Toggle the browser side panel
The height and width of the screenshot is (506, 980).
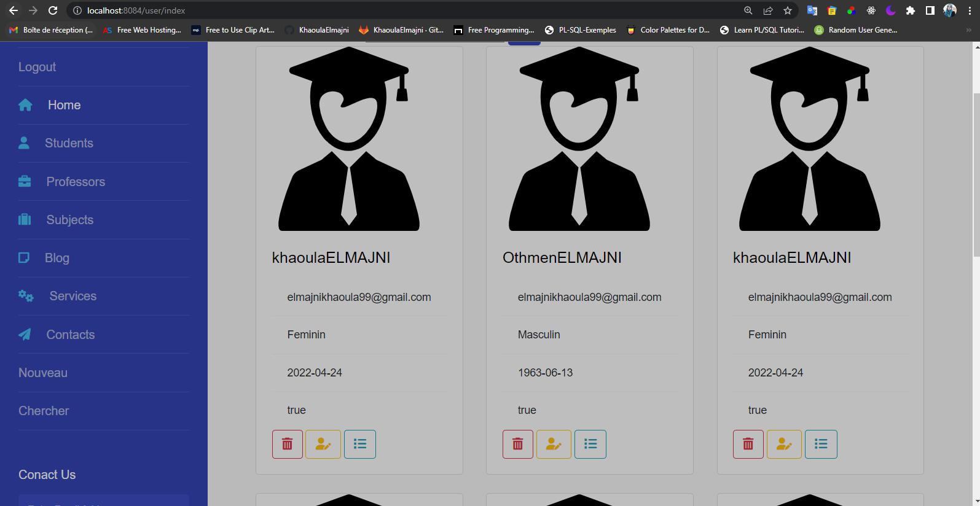click(930, 10)
